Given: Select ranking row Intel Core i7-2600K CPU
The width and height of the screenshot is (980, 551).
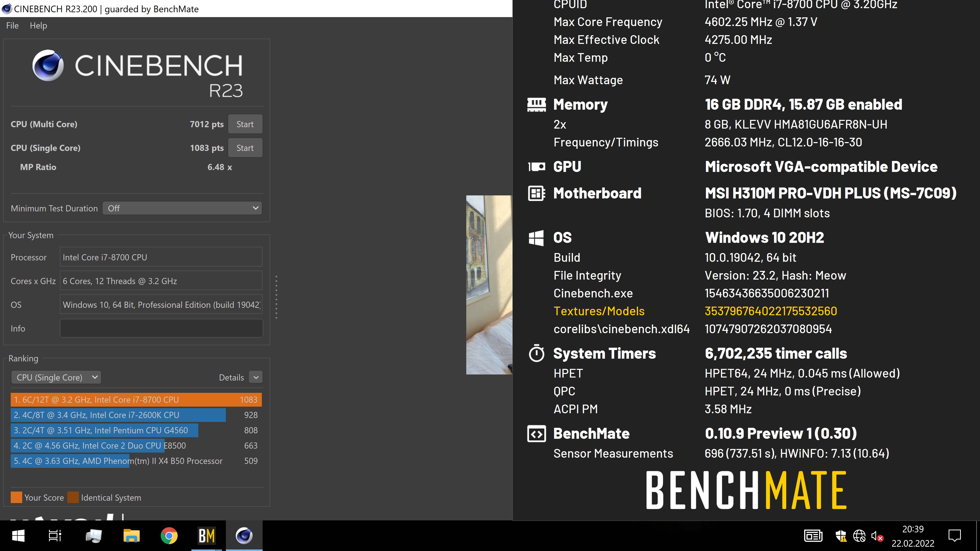Looking at the screenshot, I should (136, 415).
